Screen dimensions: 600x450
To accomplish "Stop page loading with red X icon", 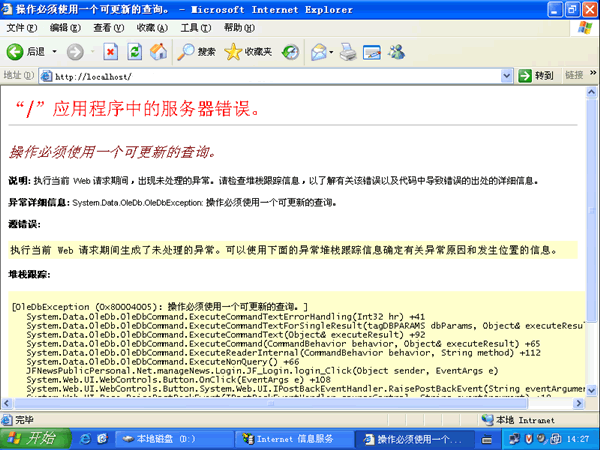I will 110,52.
